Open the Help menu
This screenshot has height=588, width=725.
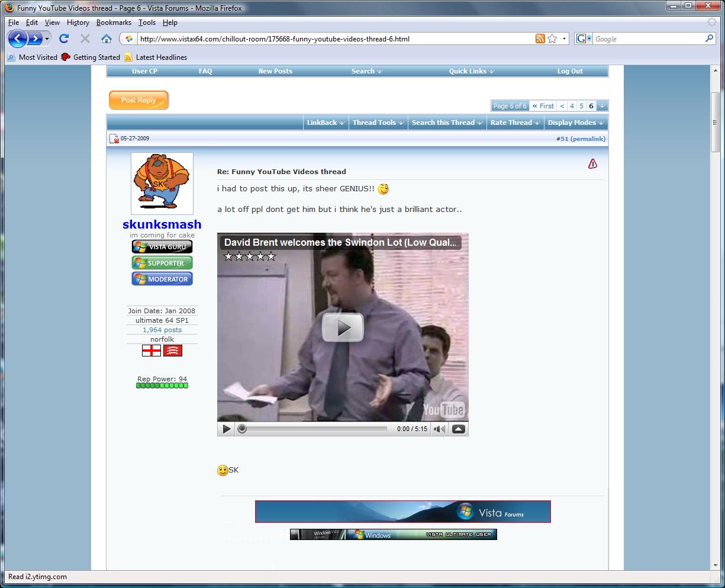point(170,23)
